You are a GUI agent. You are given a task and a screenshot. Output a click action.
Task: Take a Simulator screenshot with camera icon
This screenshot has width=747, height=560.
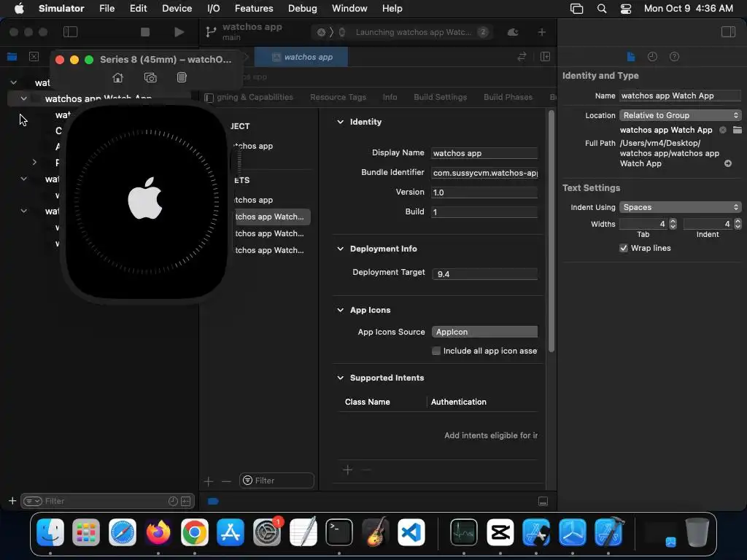pos(150,77)
